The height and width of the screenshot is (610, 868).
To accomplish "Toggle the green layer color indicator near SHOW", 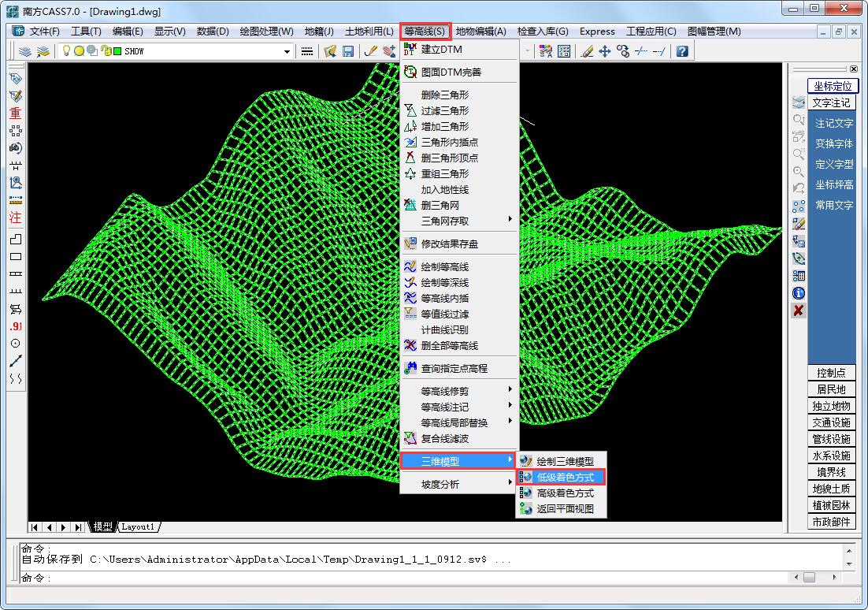I will point(116,50).
